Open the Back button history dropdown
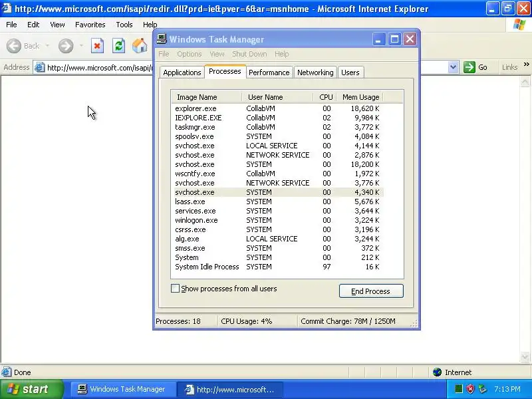Viewport: 532px width, 399px height. click(47, 46)
